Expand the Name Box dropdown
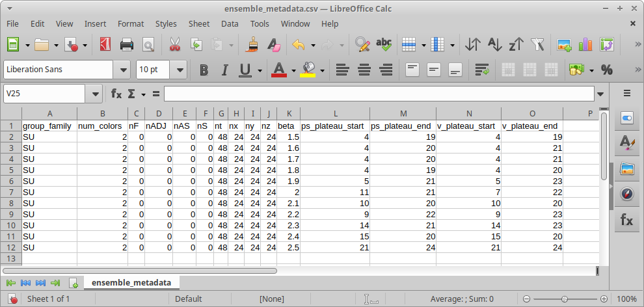The width and height of the screenshot is (644, 307). pos(95,94)
